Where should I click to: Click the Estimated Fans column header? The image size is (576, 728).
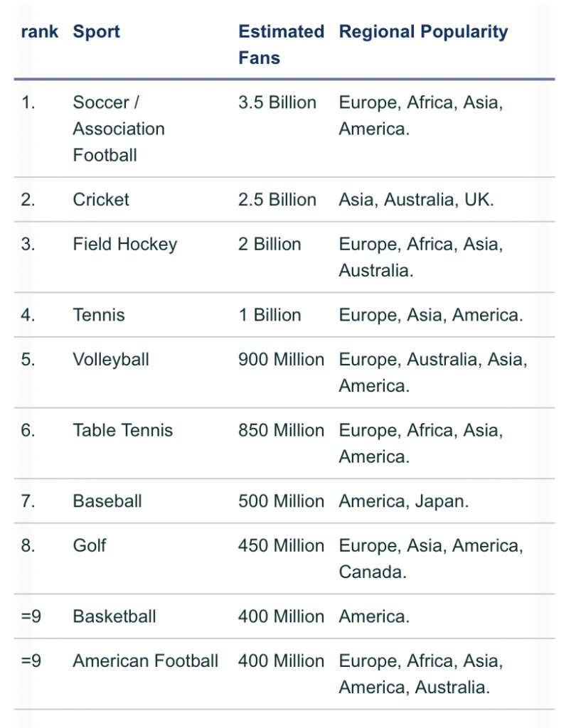pos(281,45)
